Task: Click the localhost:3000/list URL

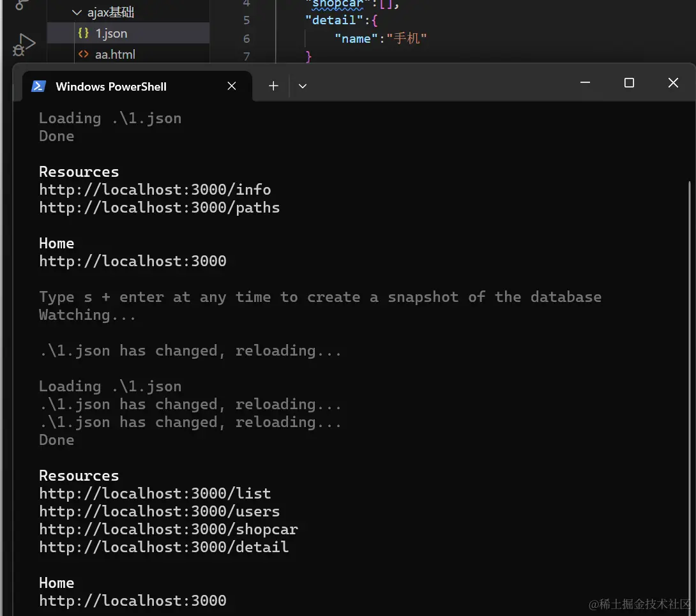Action: click(155, 493)
